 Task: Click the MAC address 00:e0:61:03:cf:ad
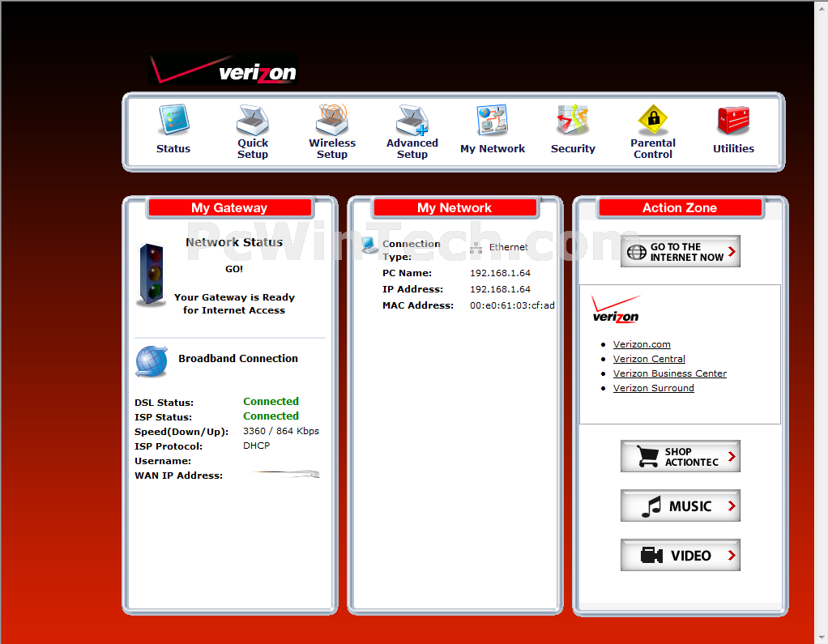coord(512,305)
